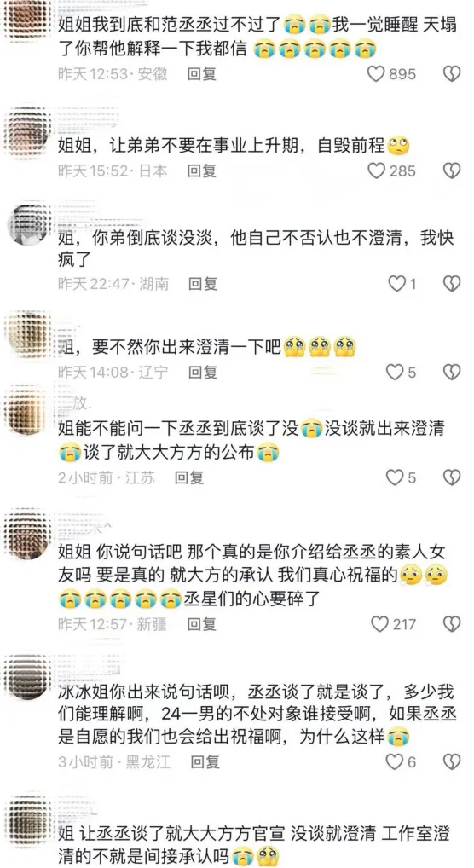Dislike the Jiangsu comment via broken heart
Image resolution: width=474 pixels, height=868 pixels.
(x=453, y=477)
